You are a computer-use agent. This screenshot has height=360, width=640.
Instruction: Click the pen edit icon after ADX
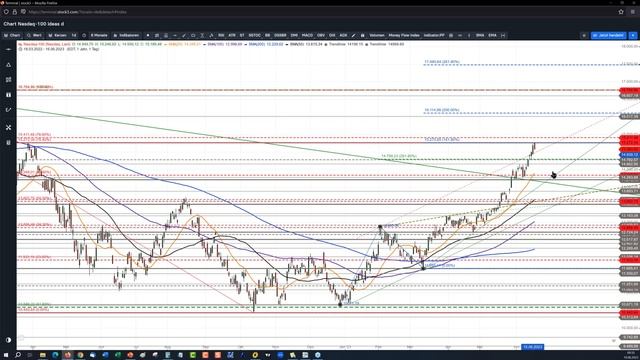click(353, 36)
